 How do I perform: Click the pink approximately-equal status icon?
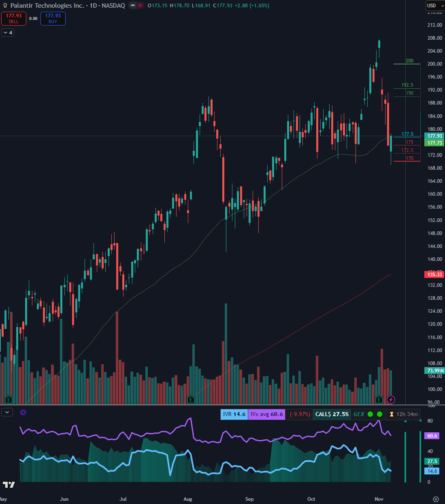click(x=140, y=6)
